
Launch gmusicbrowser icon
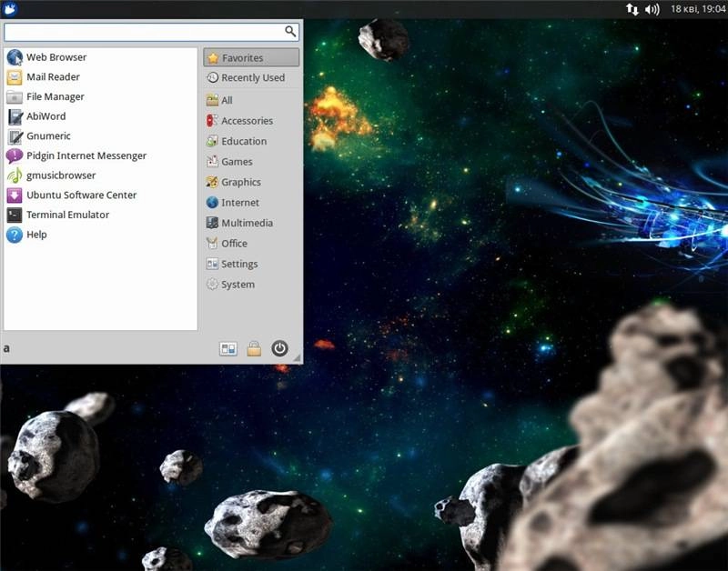pos(15,175)
